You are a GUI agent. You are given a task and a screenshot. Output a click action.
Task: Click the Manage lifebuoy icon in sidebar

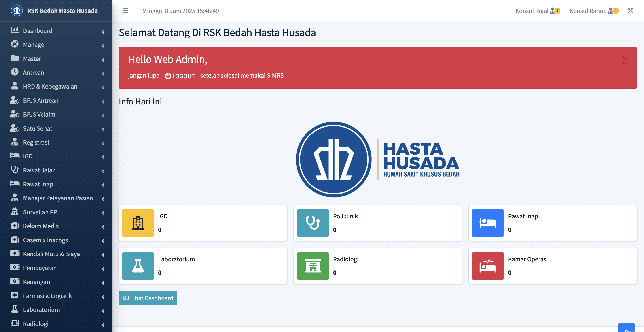click(x=15, y=44)
